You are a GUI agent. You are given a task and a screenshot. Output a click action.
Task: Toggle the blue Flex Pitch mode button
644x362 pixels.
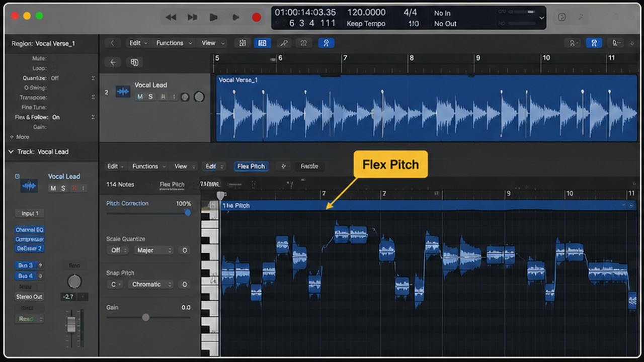[x=251, y=166]
